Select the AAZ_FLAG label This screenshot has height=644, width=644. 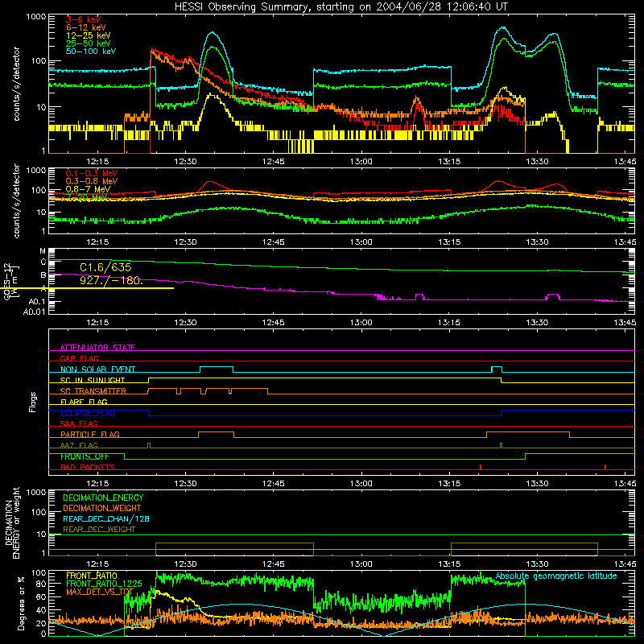79,445
